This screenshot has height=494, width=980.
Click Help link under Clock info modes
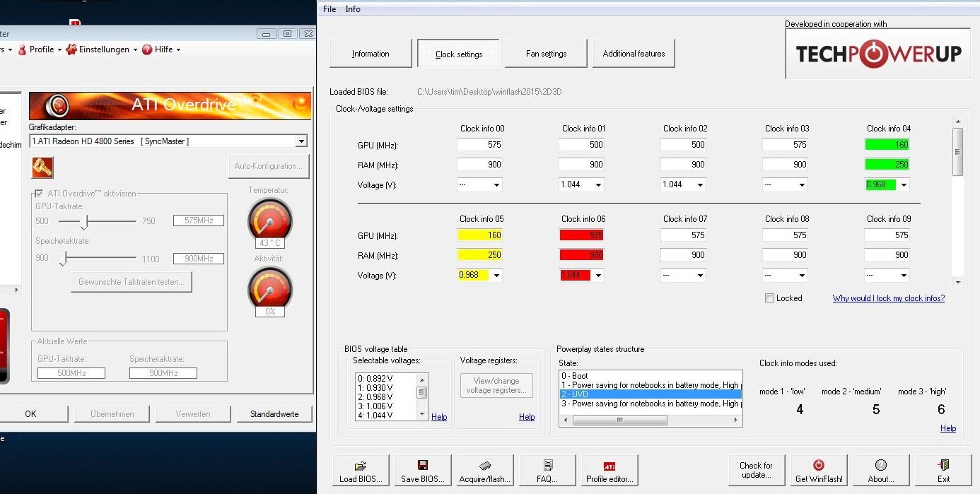[948, 428]
